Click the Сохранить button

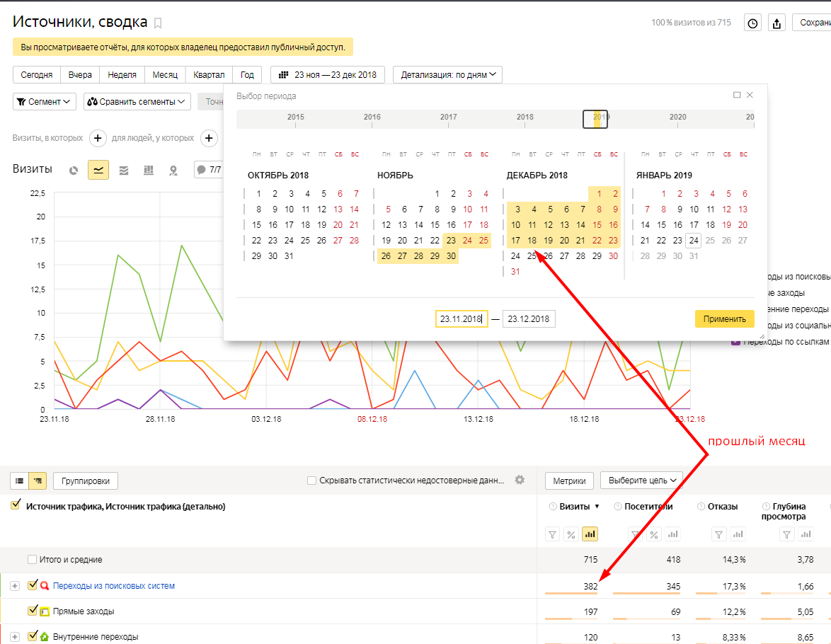click(812, 23)
